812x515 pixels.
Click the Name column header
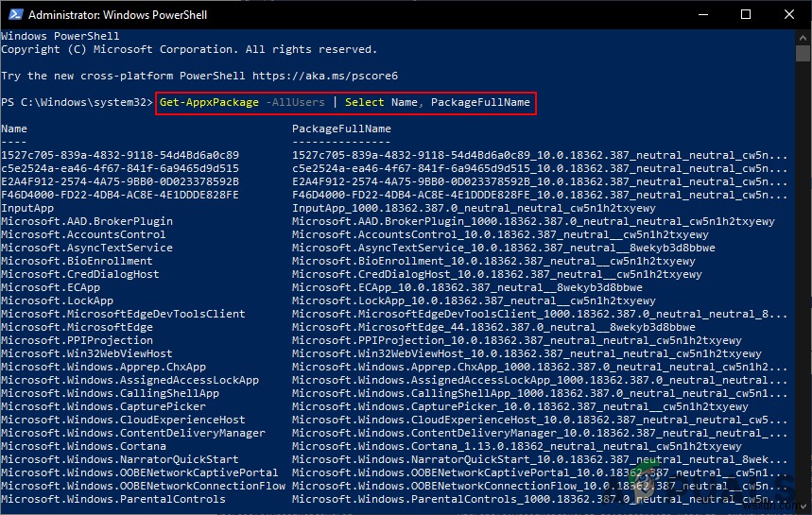click(x=14, y=129)
